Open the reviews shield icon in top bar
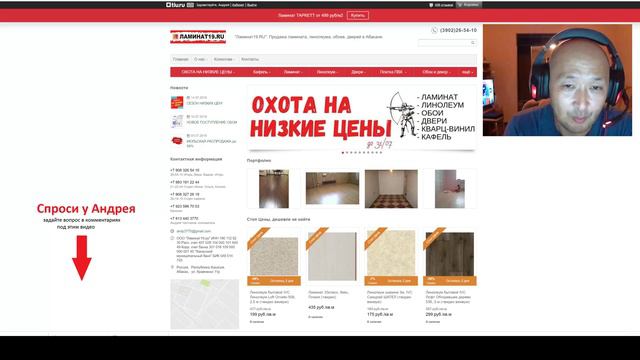The image size is (640, 360). click(x=431, y=5)
